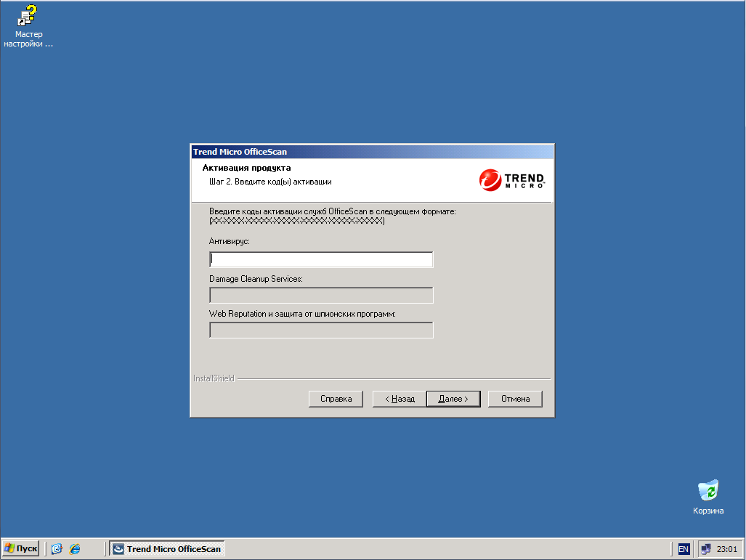Proceed with the Далее button

[453, 399]
